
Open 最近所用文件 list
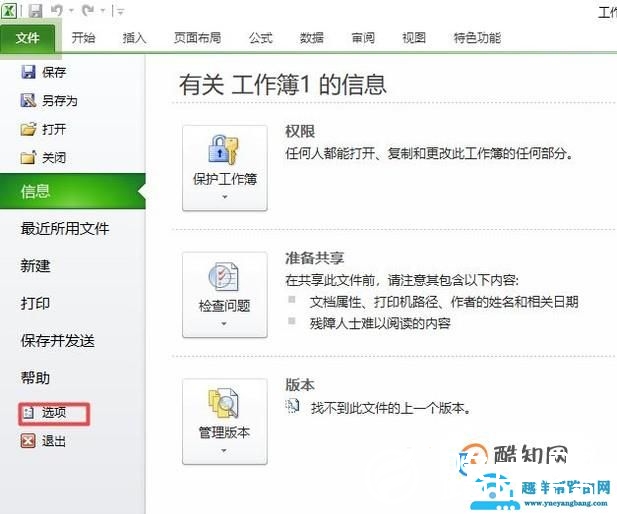65,229
